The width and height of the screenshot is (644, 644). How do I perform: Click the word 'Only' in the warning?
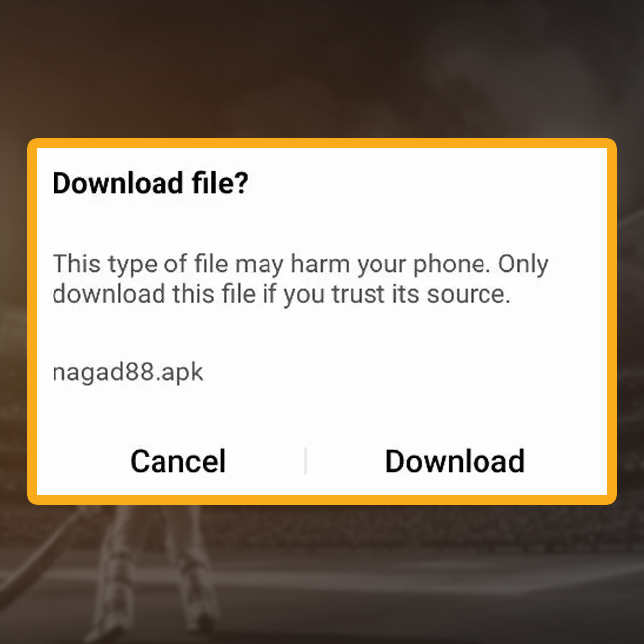(523, 265)
